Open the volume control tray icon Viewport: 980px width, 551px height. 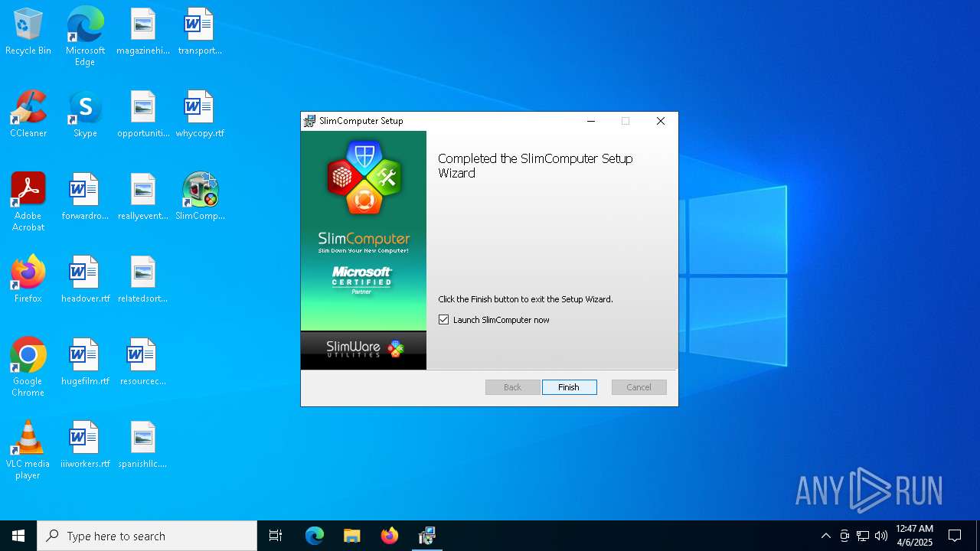[x=881, y=536]
